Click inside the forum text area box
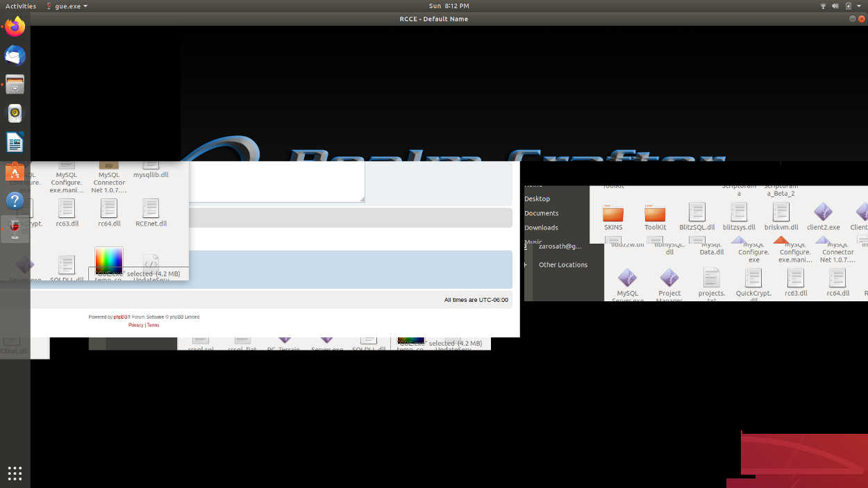The width and height of the screenshot is (868, 488). [x=276, y=182]
